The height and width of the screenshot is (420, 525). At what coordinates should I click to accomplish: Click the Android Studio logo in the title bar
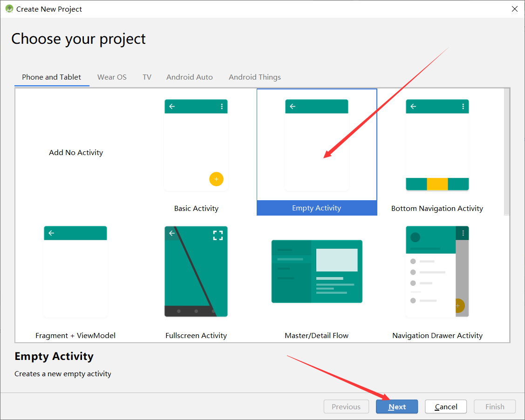tap(9, 9)
